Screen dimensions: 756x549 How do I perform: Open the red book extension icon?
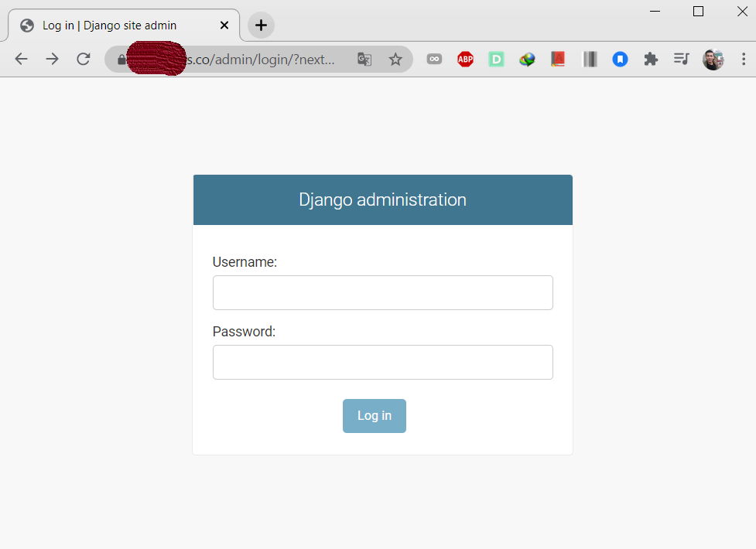coord(558,60)
